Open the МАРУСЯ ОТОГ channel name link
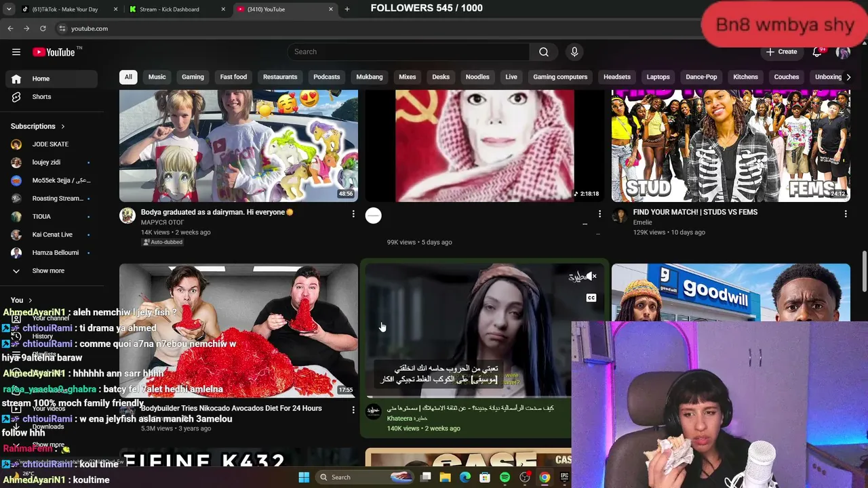 coord(163,222)
